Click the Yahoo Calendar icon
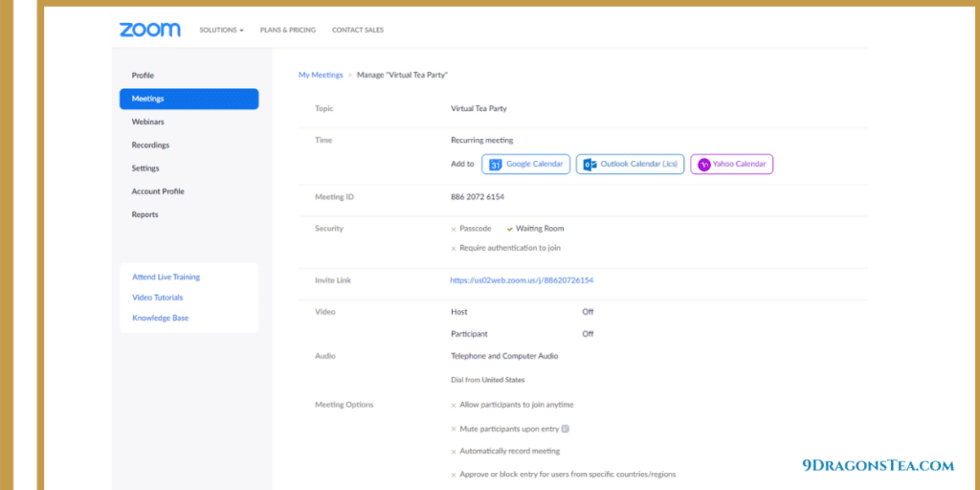 (703, 165)
